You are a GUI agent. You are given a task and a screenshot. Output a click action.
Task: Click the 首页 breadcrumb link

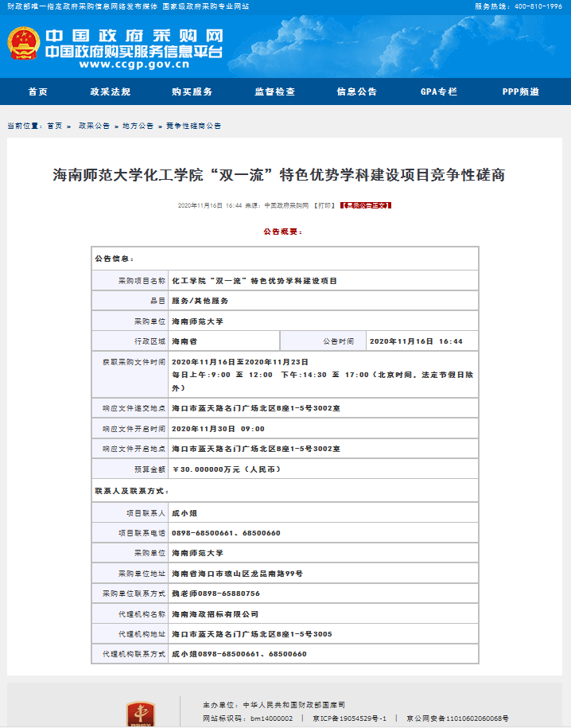coord(55,126)
